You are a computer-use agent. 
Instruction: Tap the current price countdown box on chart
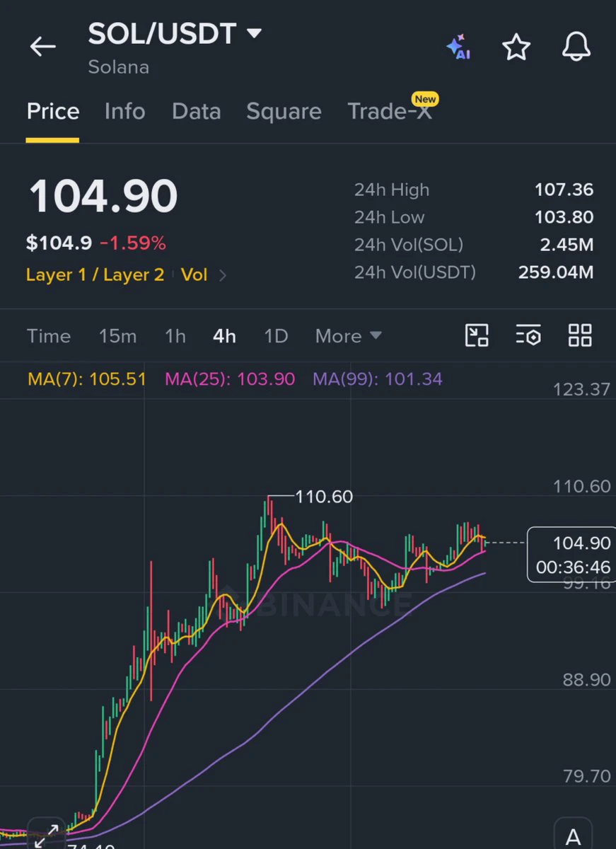[572, 555]
